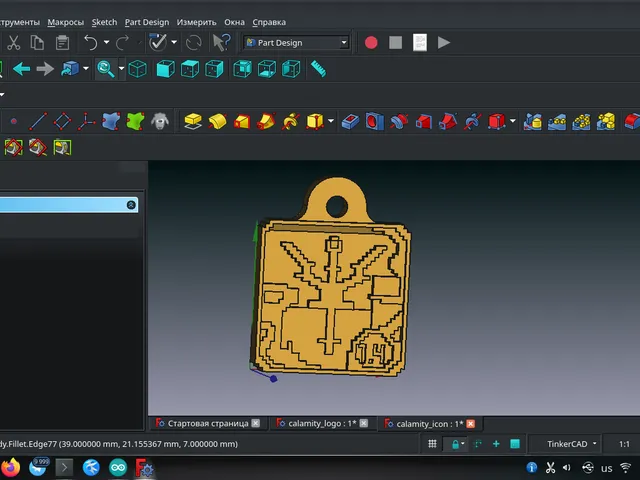Switch to calamity_logo document tab

[322, 423]
